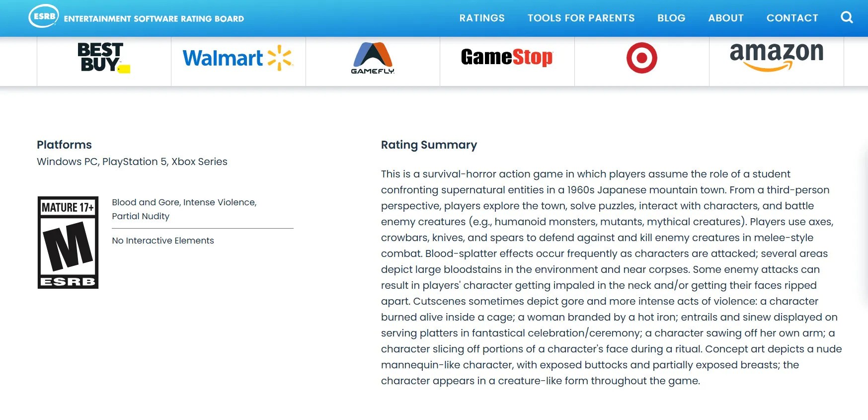
Task: Go to the Blog menu item
Action: click(671, 18)
